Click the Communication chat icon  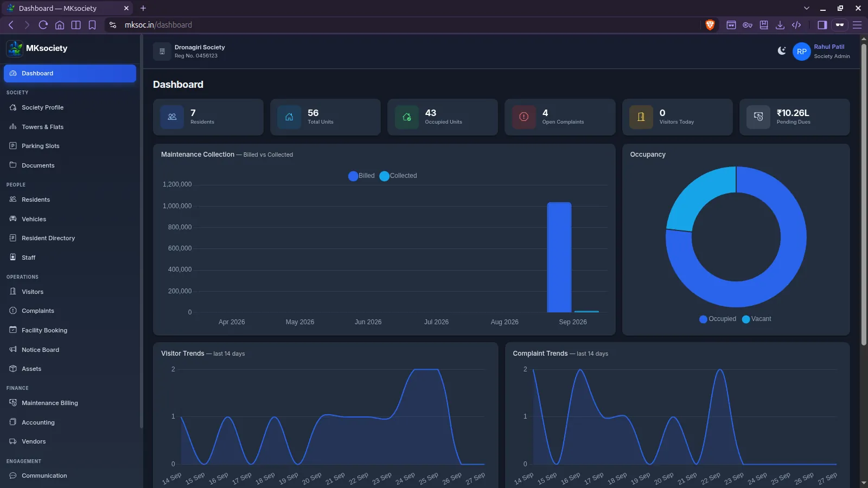pos(13,476)
